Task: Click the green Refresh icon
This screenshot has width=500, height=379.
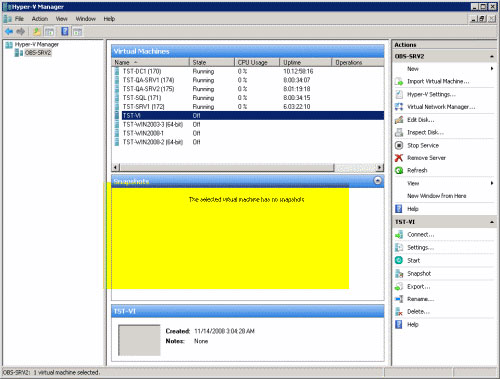Action: pos(399,170)
